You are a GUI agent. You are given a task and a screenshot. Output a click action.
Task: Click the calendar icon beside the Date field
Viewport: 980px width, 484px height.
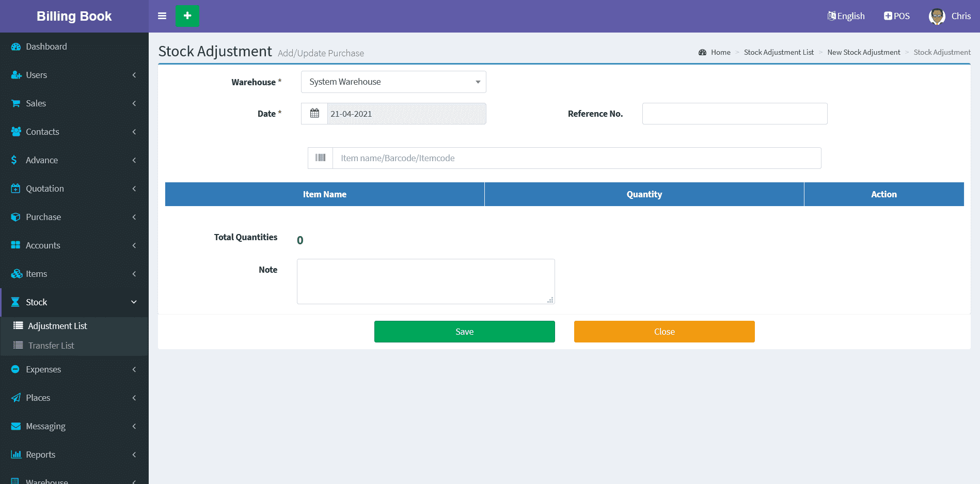tap(314, 114)
